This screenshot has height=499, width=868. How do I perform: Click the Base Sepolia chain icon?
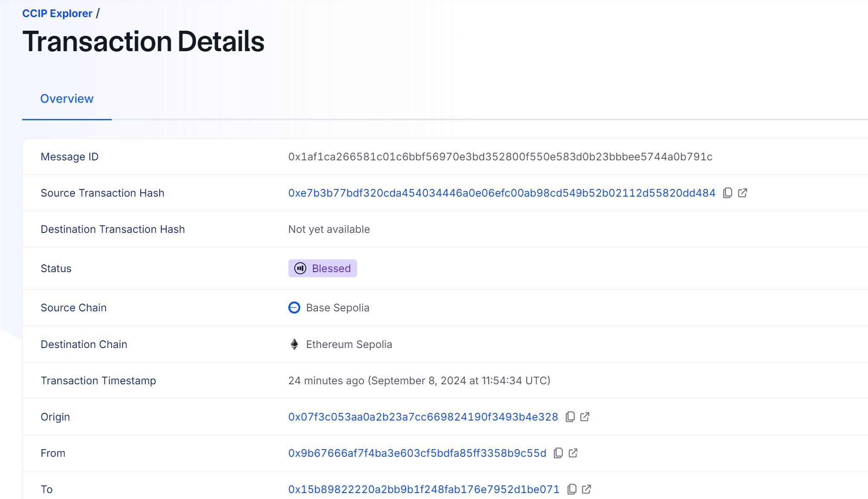[294, 308]
